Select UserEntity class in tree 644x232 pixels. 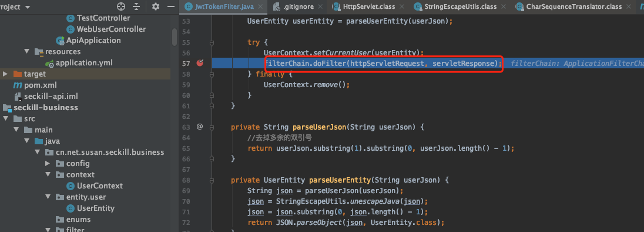pyautogui.click(x=96, y=208)
